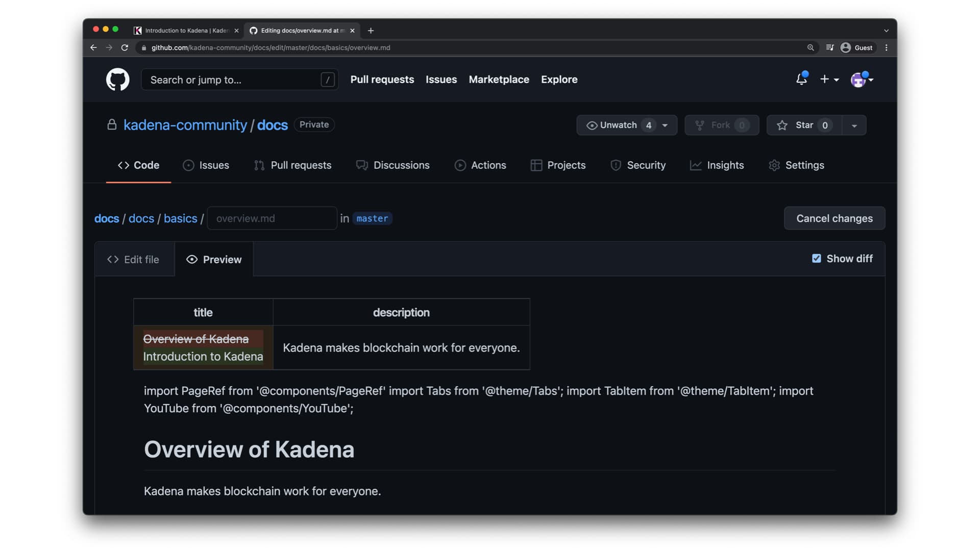Click the struck-through Overview of Kadena text

(x=196, y=339)
